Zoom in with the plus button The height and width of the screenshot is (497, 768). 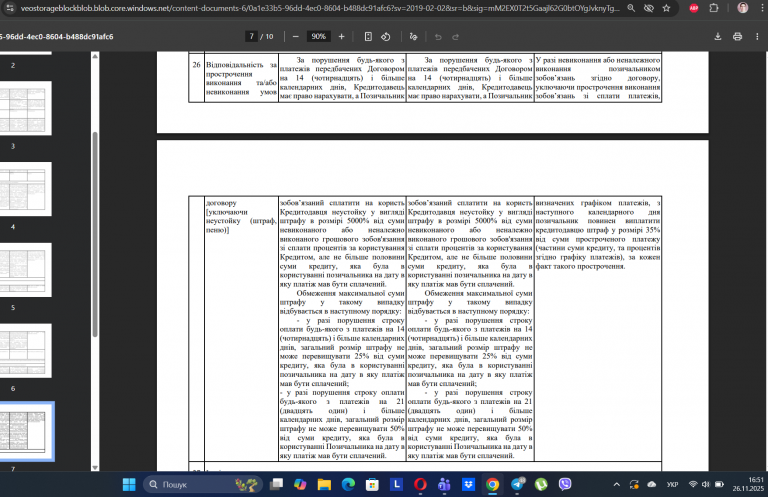click(341, 37)
